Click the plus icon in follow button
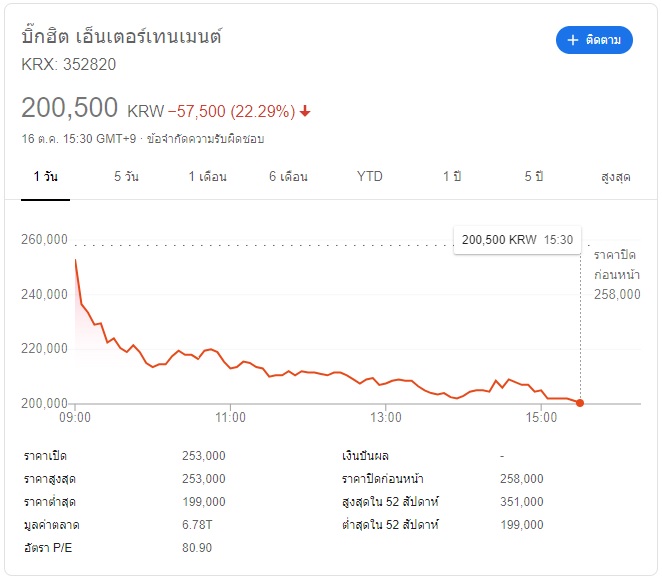The height and width of the screenshot is (580, 662). pos(572,40)
